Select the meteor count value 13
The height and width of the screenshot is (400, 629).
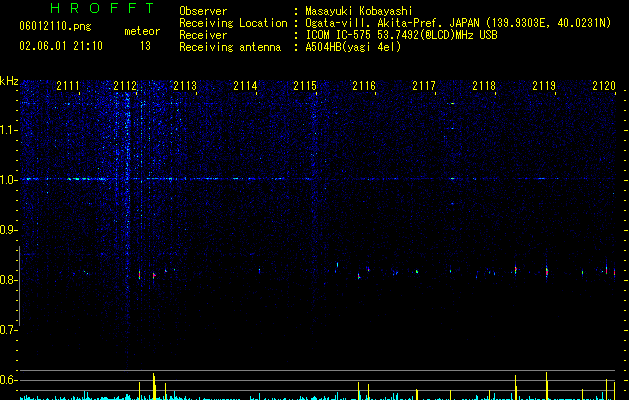pos(145,46)
